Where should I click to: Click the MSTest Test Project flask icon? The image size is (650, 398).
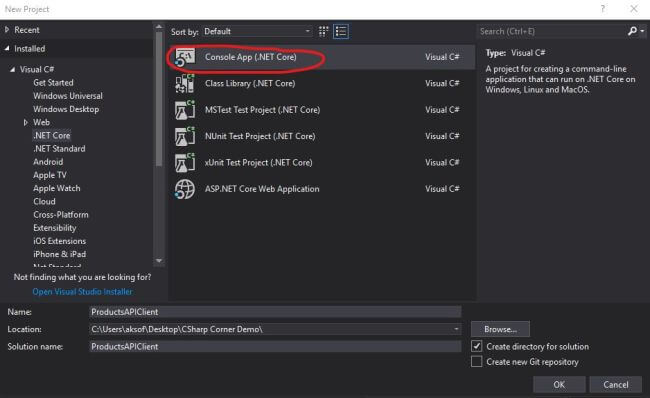pos(184,110)
